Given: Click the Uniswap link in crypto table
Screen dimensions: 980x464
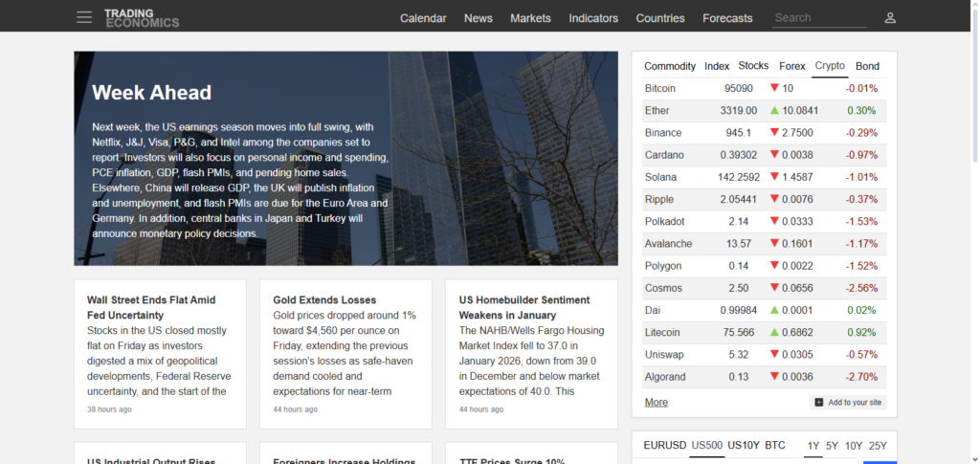Looking at the screenshot, I should (x=664, y=355).
